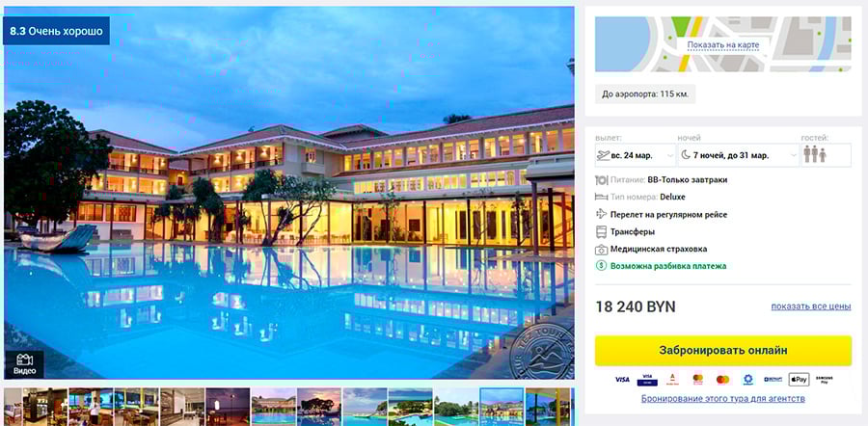Open the departure date dropdown вс. 24 мар.
The width and height of the screenshot is (868, 426).
(x=635, y=155)
